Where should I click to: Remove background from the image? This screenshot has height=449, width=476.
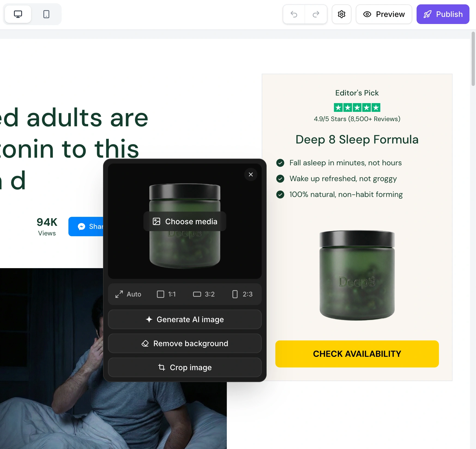(x=185, y=343)
